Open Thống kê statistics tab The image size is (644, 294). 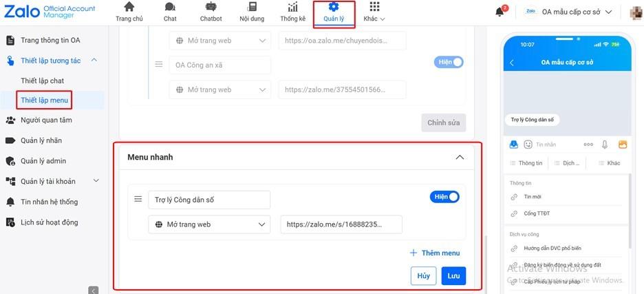click(x=293, y=12)
